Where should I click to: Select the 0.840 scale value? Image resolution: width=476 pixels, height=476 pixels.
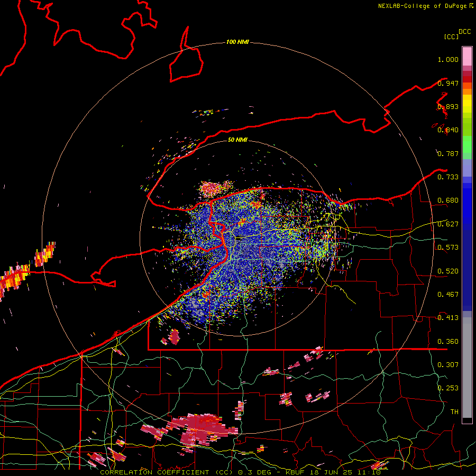448,130
